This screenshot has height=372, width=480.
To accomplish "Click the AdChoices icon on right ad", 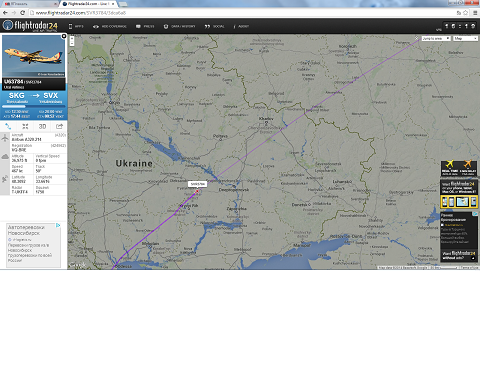I will (x=476, y=214).
